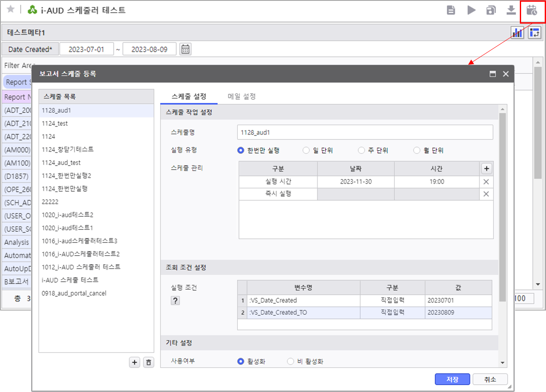This screenshot has width=546, height=392.
Task: Click the pivot layout icon beside the chart icon
Action: coord(534,33)
